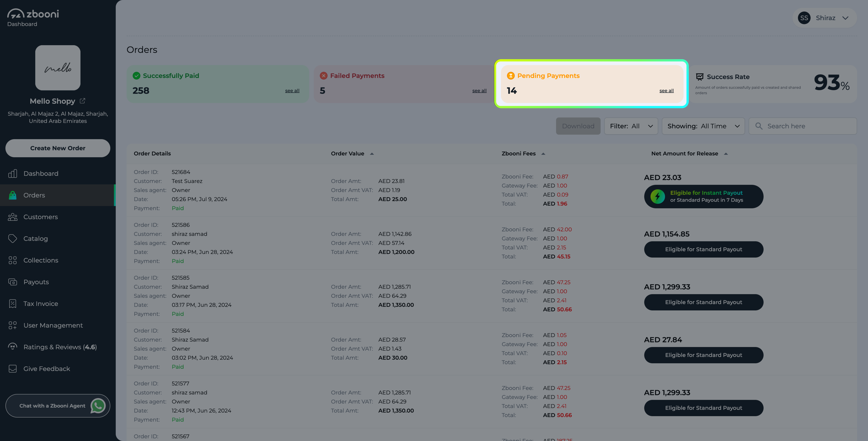The image size is (868, 441).
Task: Click customer name Test Suarez
Action: (x=187, y=181)
